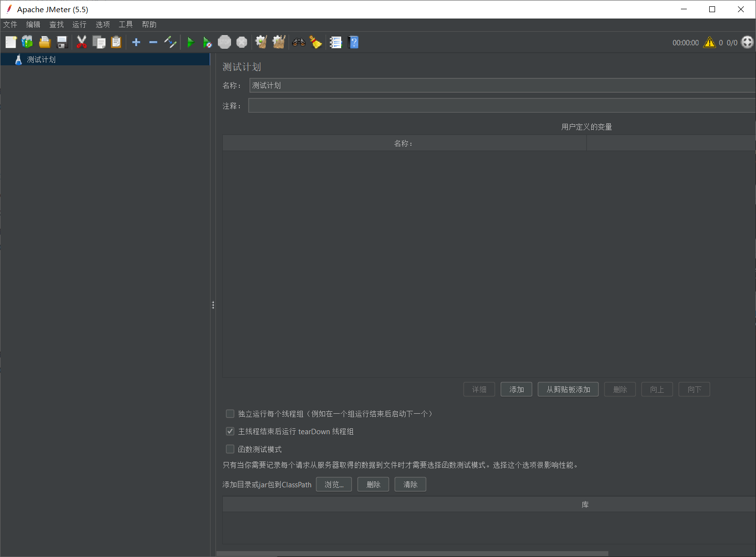
Task: Maximize the JMeter window
Action: point(712,9)
